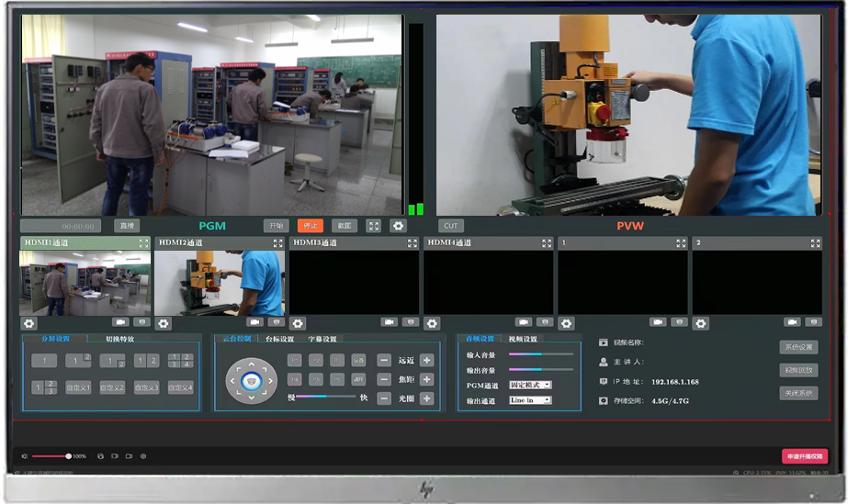This screenshot has height=504, width=848.
Task: Select the HDMI2通道 video thumbnail
Action: 219,283
